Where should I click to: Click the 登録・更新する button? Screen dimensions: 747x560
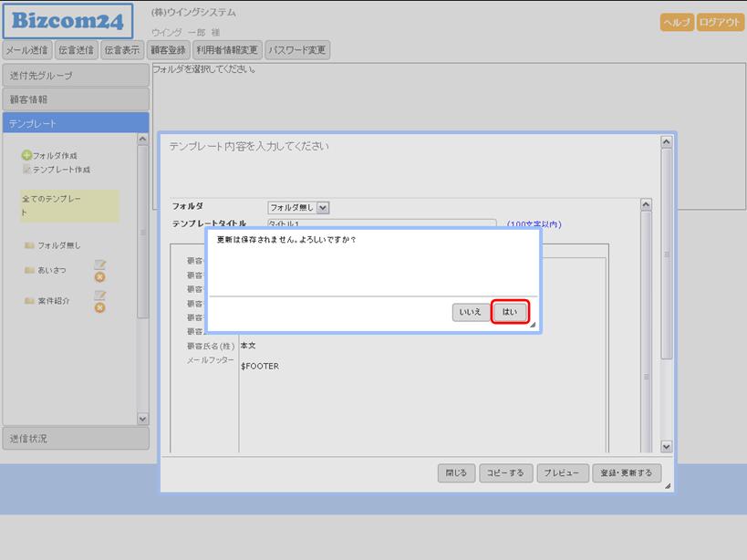coord(627,473)
